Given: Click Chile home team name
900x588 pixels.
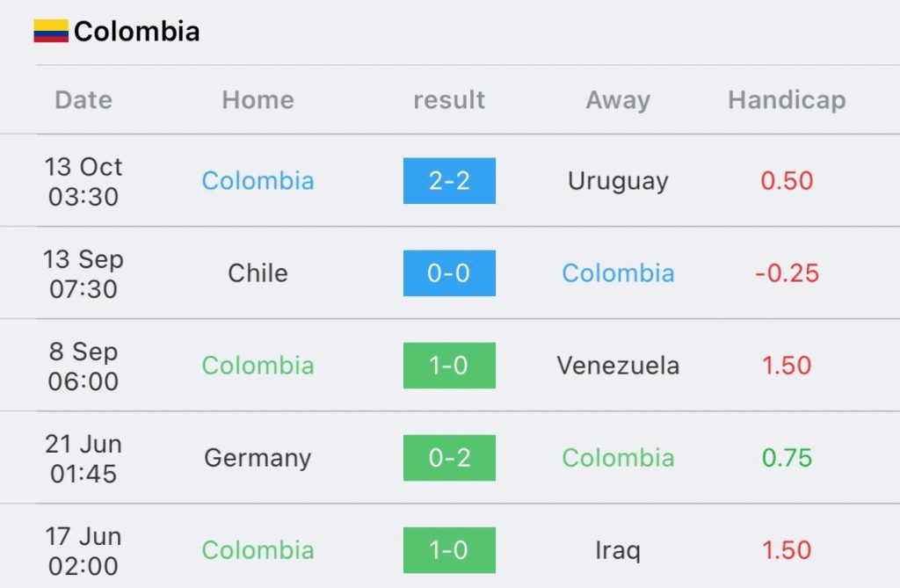Looking at the screenshot, I should 258,273.
